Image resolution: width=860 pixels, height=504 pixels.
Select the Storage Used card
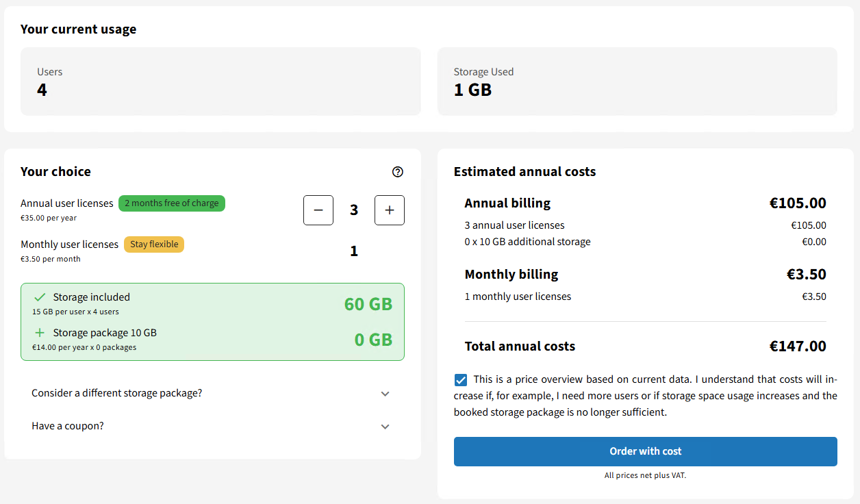(637, 81)
